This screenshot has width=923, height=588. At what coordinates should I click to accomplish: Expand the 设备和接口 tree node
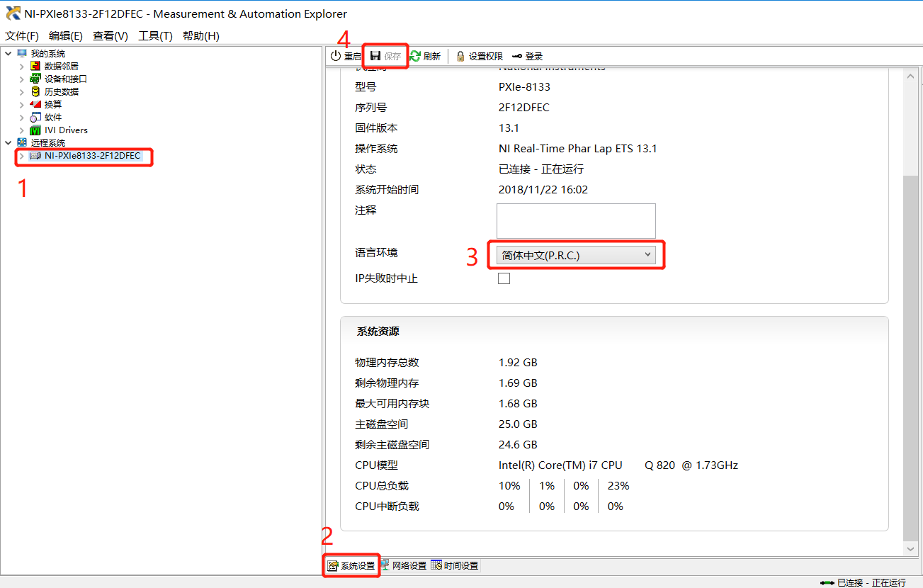pos(21,79)
